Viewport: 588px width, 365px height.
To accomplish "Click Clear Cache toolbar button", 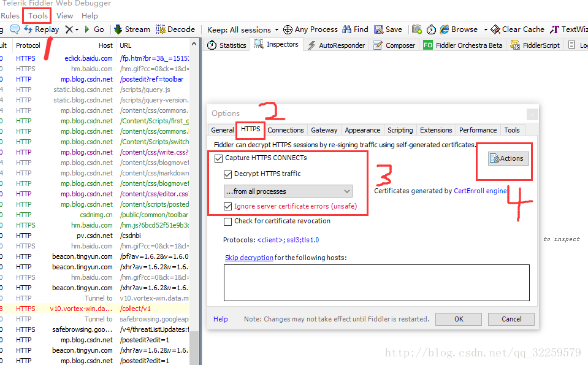I will (x=517, y=29).
